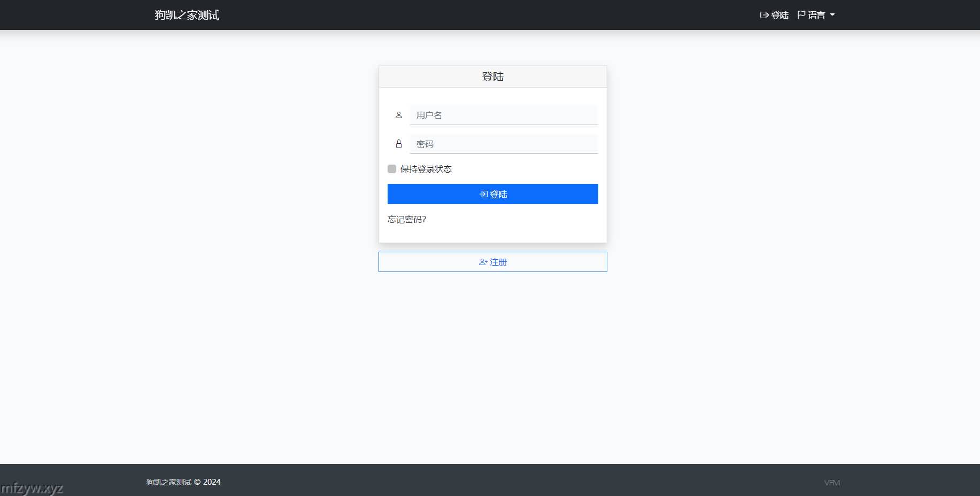Select 登陆 in the top navigation bar
The width and height of the screenshot is (980, 496).
780,15
